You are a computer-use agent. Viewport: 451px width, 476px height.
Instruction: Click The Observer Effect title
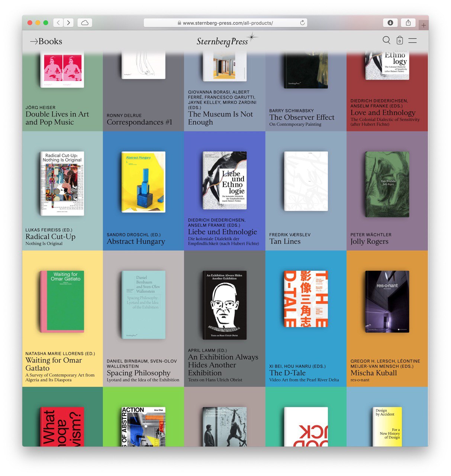pyautogui.click(x=302, y=117)
